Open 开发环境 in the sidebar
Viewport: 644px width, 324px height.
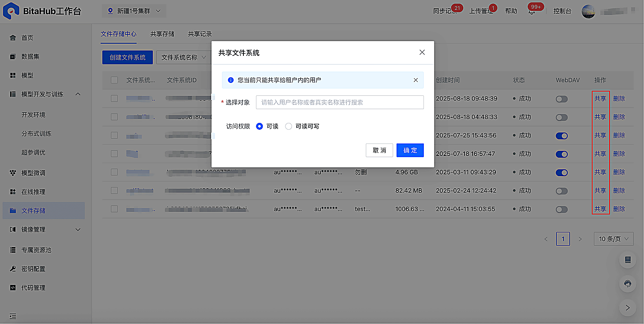click(33, 115)
